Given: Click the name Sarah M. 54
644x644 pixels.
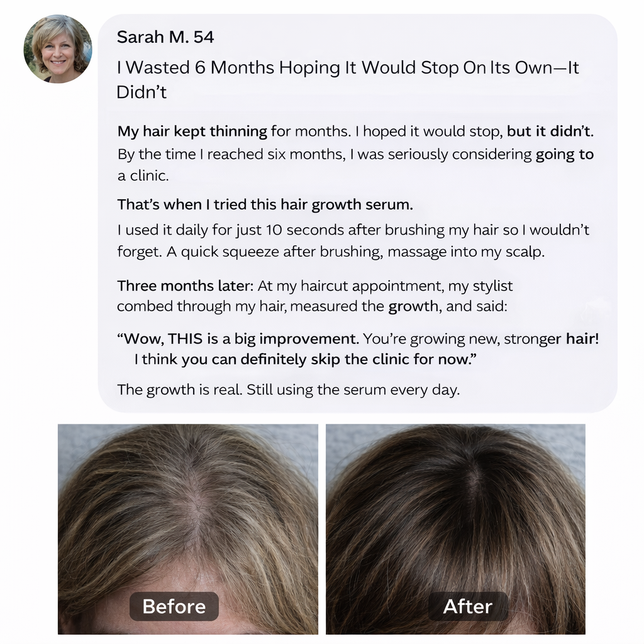Looking at the screenshot, I should coord(165,37).
